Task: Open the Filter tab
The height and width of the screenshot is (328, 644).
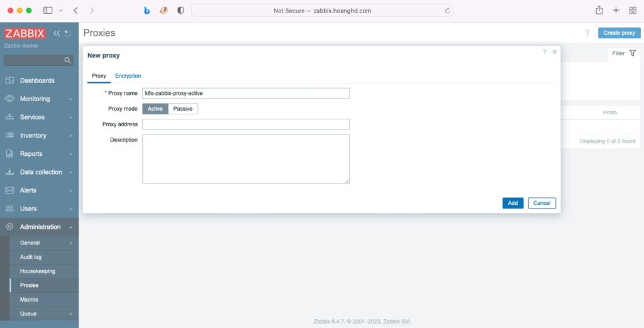Action: 624,54
